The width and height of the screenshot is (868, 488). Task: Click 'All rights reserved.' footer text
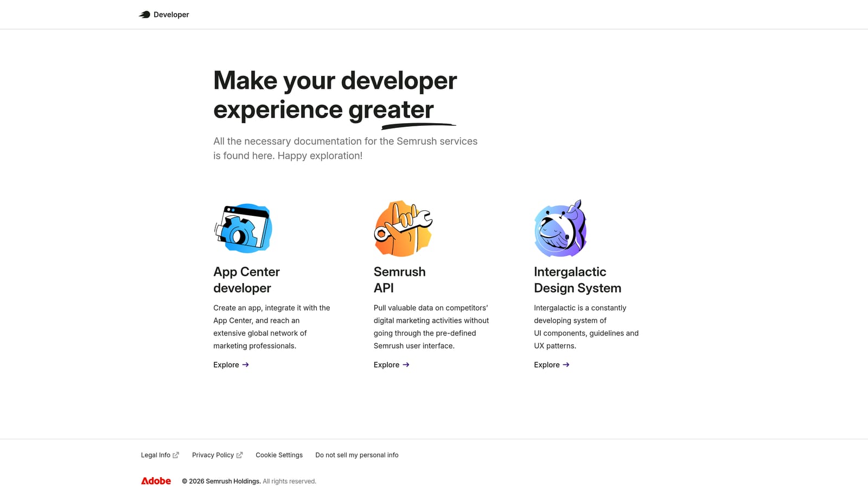[290, 481]
